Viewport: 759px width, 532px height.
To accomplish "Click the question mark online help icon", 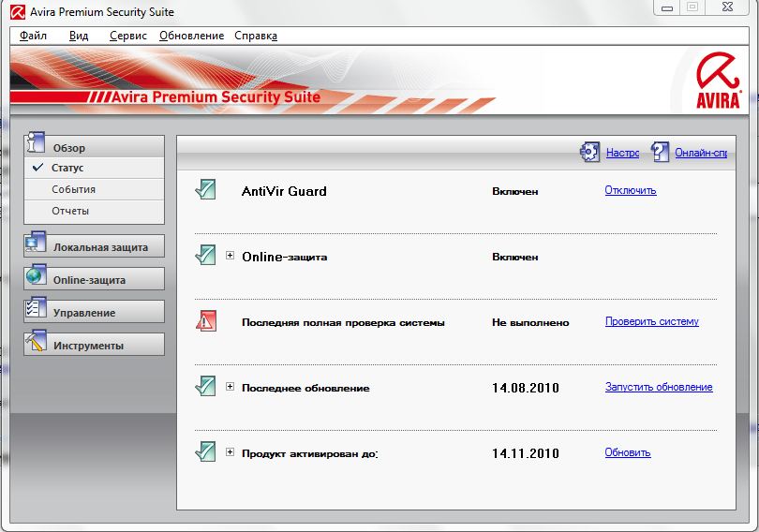I will [660, 152].
